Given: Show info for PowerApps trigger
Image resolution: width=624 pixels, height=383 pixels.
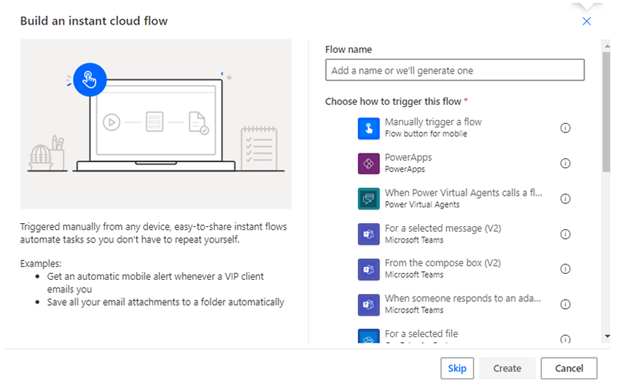Looking at the screenshot, I should tap(565, 163).
